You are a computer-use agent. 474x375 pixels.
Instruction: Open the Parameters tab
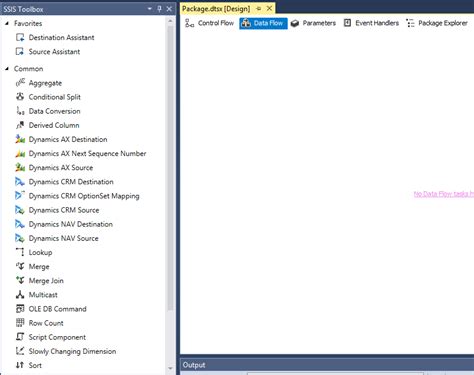[313, 23]
